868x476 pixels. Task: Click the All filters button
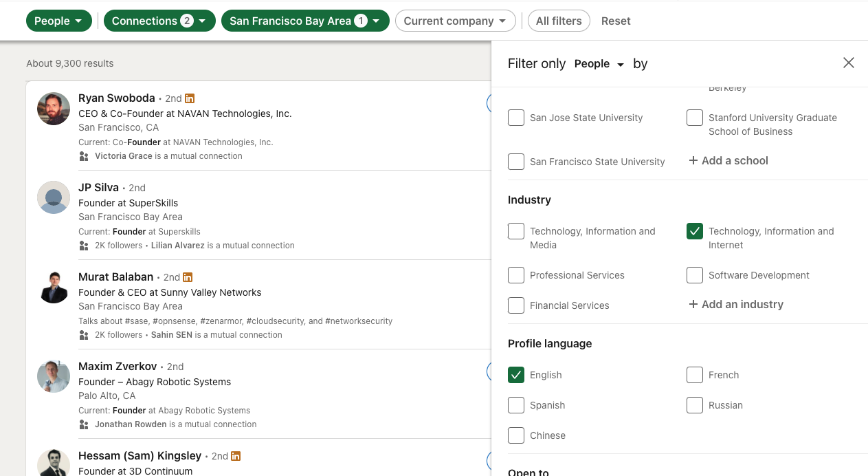click(559, 21)
